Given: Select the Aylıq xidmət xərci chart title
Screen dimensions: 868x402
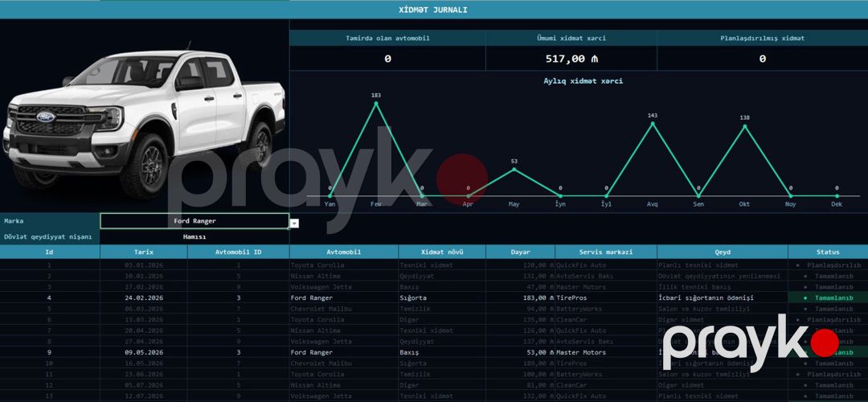Looking at the screenshot, I should (583, 81).
